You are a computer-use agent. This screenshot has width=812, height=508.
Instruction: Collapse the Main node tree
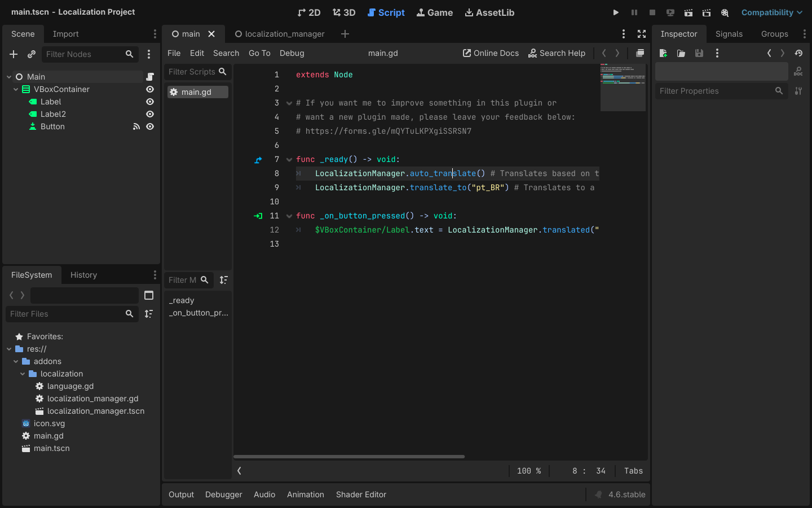(x=9, y=77)
